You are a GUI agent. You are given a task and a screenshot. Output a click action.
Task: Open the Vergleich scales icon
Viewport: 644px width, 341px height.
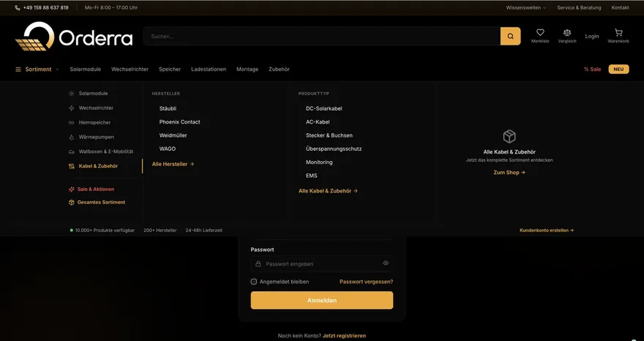[567, 32]
